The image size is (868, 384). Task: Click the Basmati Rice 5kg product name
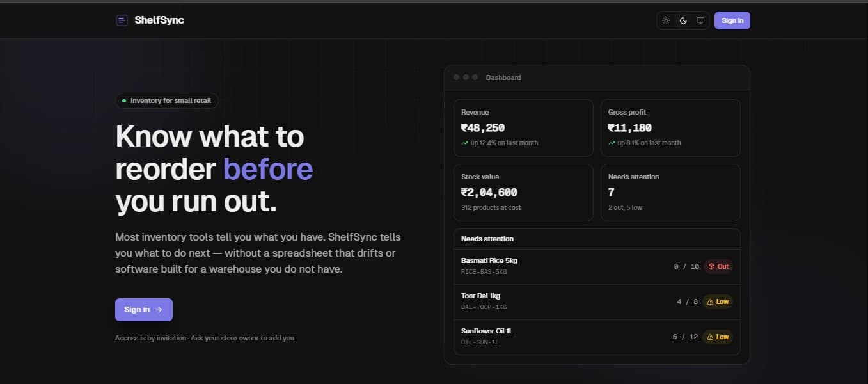pyautogui.click(x=489, y=261)
